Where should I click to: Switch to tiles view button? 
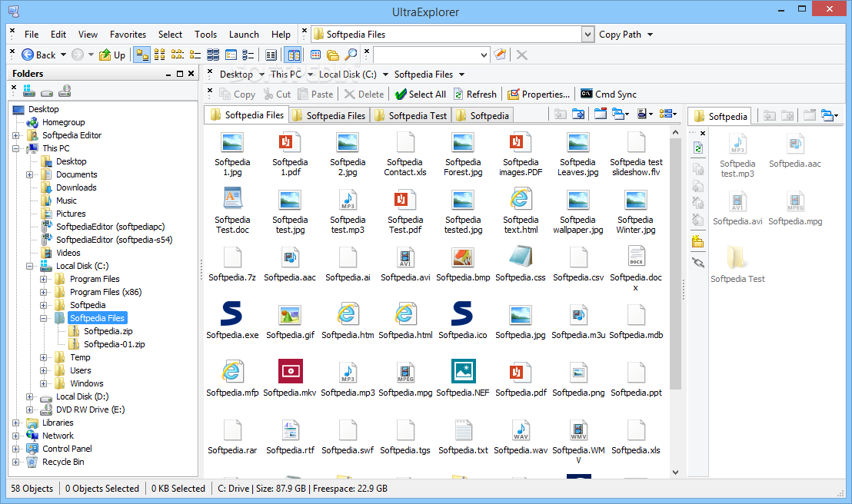[213, 55]
